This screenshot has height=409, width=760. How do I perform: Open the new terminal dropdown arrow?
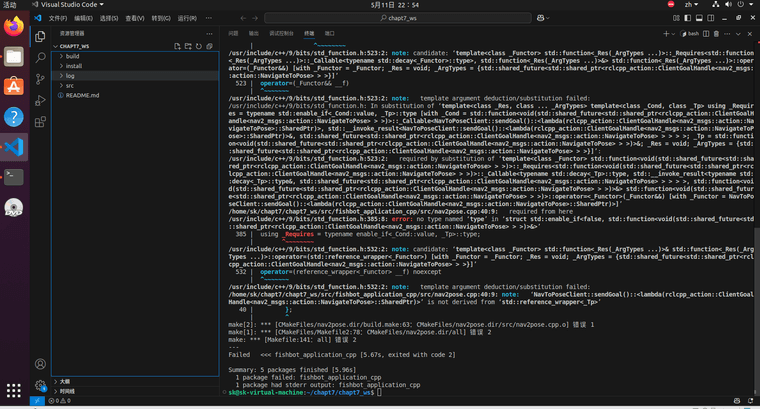[673, 34]
